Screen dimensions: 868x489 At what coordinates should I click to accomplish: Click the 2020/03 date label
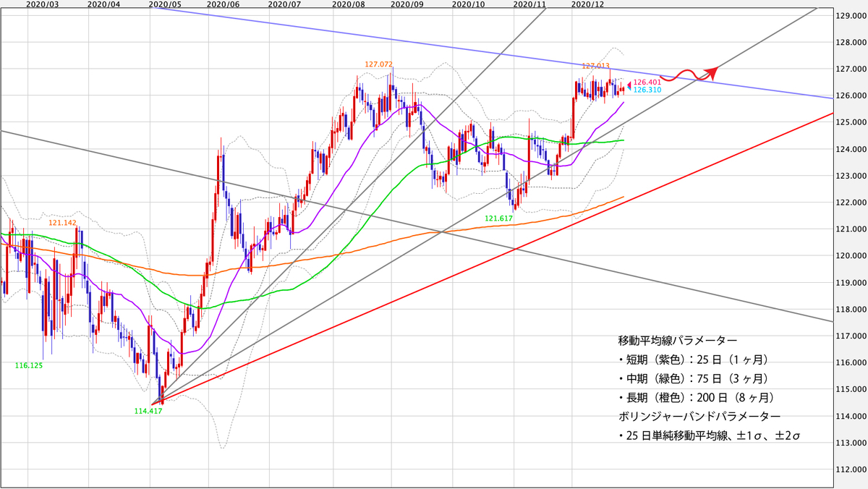pyautogui.click(x=42, y=4)
